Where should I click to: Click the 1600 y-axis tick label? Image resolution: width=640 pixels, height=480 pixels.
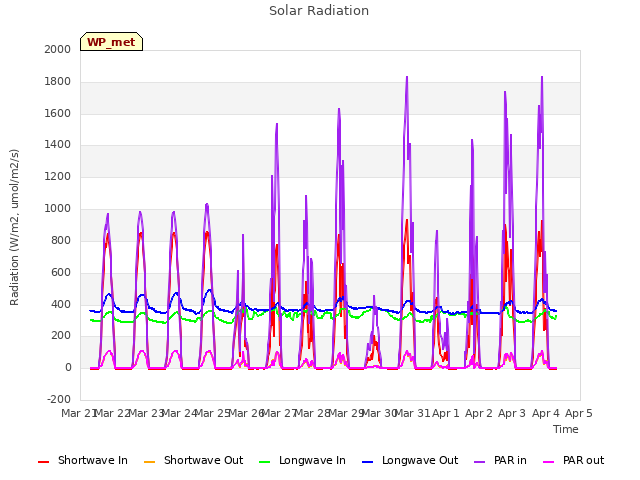(58, 113)
